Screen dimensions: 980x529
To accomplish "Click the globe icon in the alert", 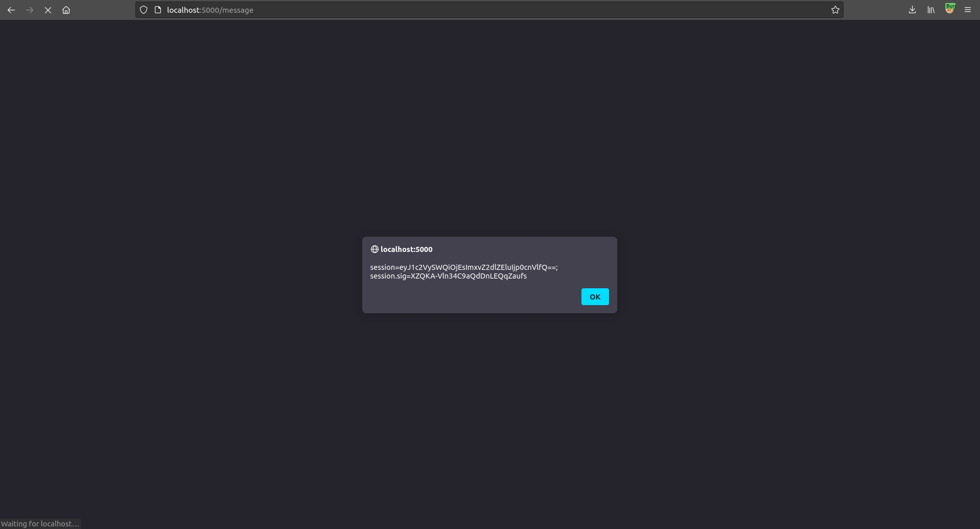I will [375, 249].
